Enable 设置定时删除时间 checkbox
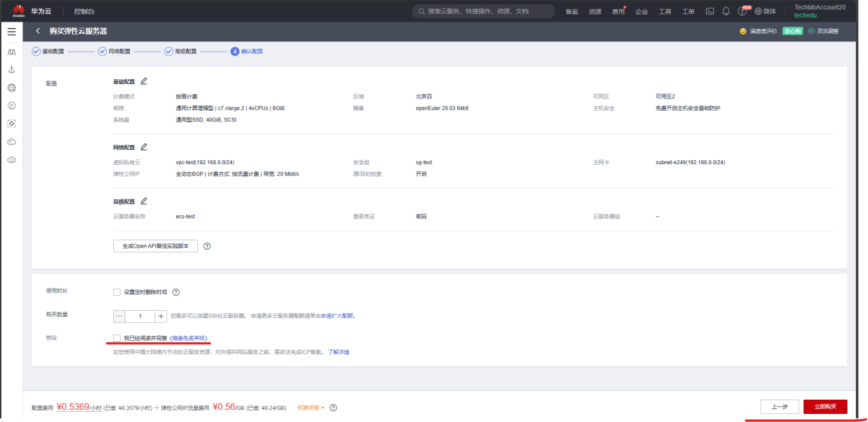 115,292
